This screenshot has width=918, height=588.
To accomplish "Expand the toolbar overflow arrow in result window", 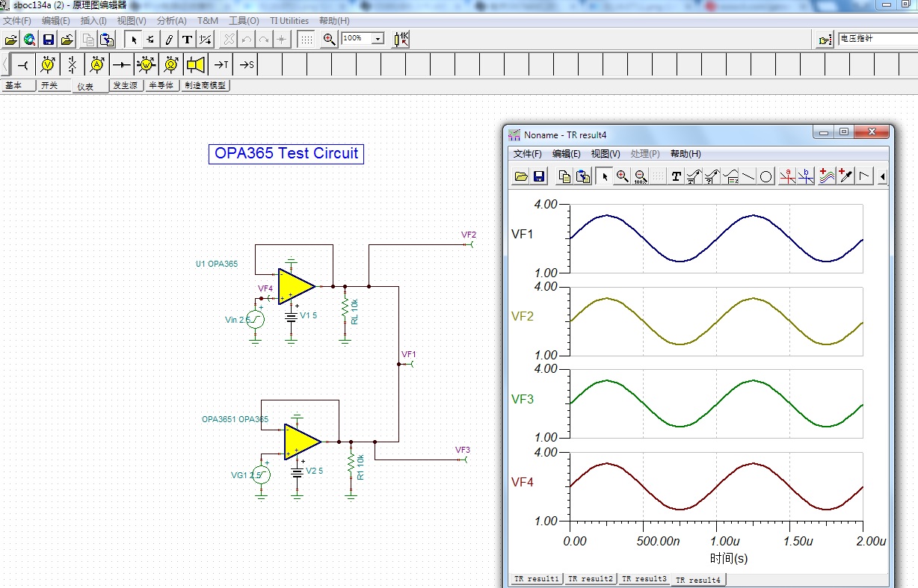I will (883, 176).
